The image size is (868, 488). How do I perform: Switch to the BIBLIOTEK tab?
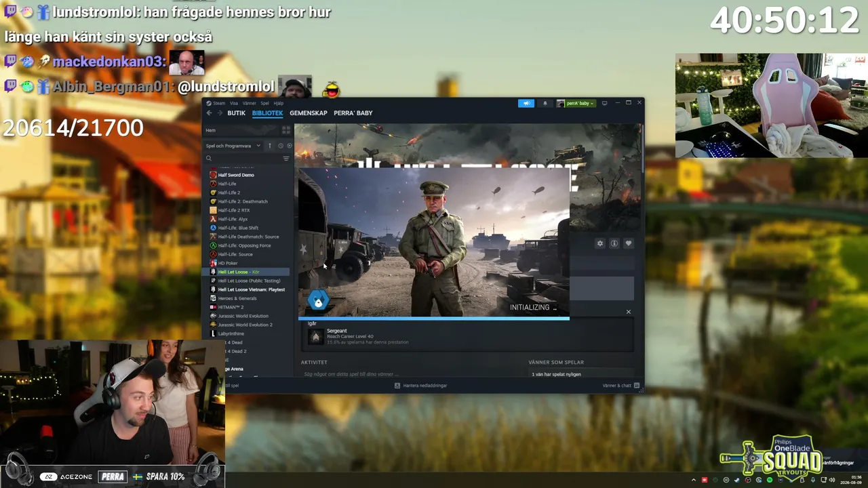point(267,113)
